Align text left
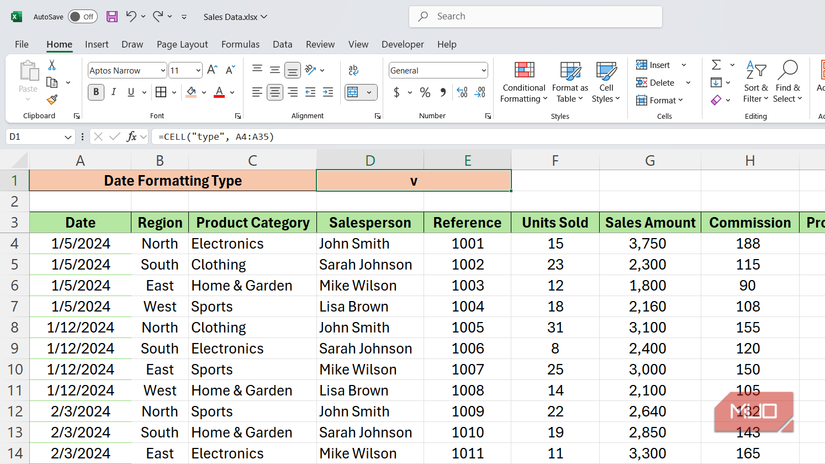The image size is (825, 464). coord(257,93)
